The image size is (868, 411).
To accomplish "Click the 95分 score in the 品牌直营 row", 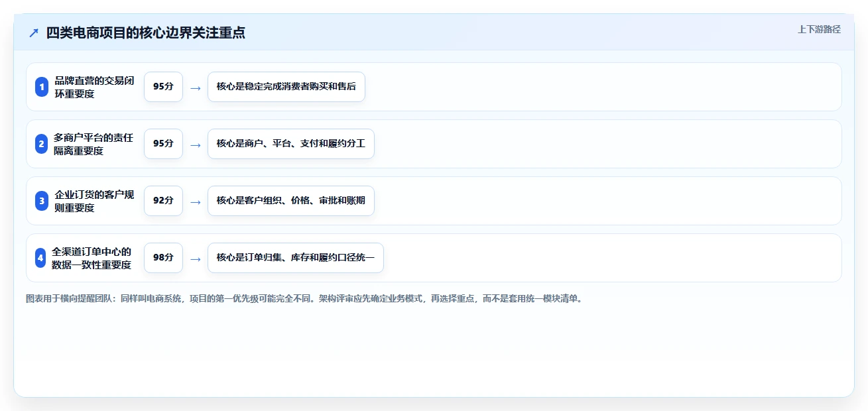I will click(163, 87).
